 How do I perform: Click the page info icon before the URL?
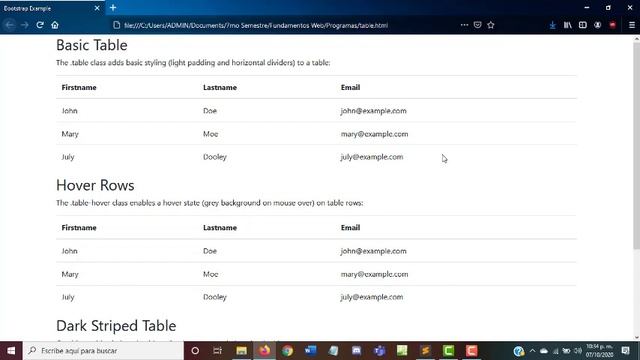point(117,25)
